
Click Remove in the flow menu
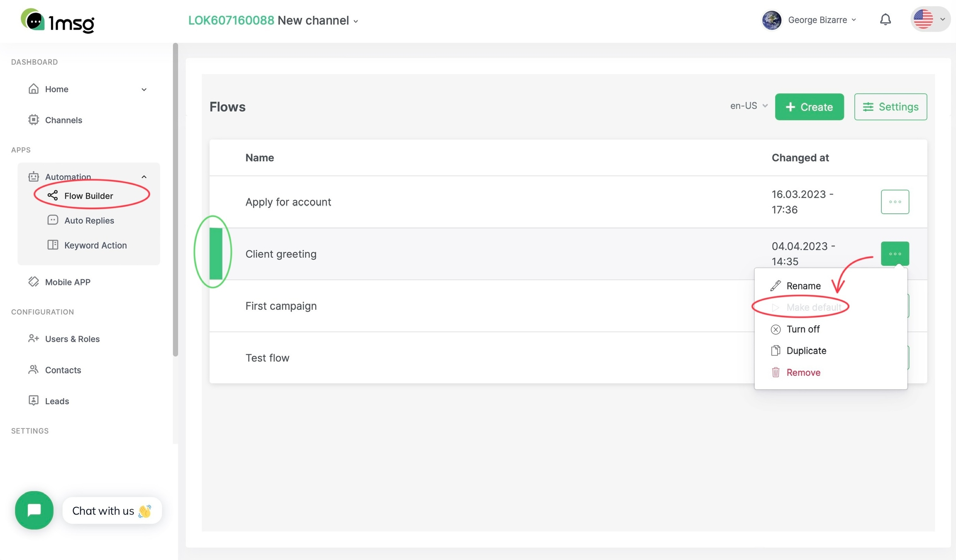tap(803, 372)
